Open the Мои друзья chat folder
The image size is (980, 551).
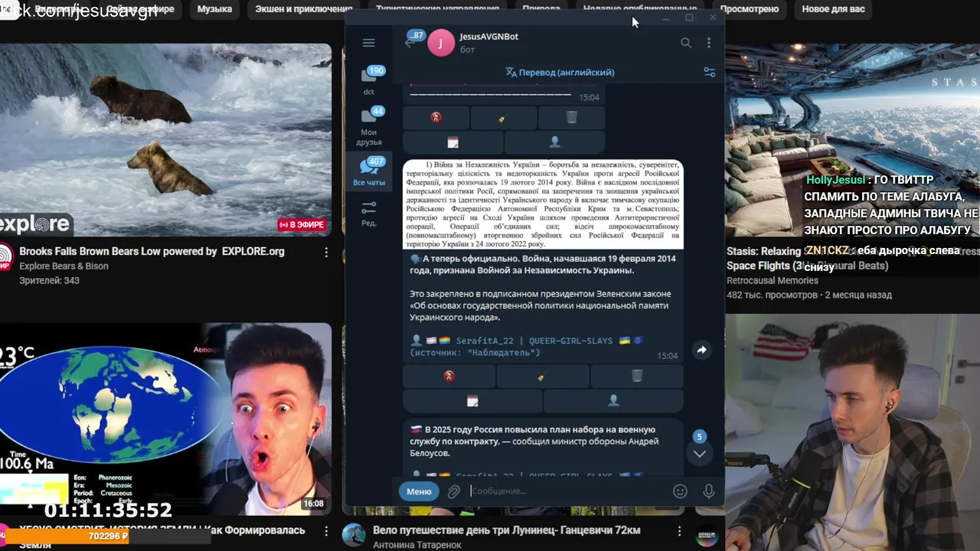369,127
